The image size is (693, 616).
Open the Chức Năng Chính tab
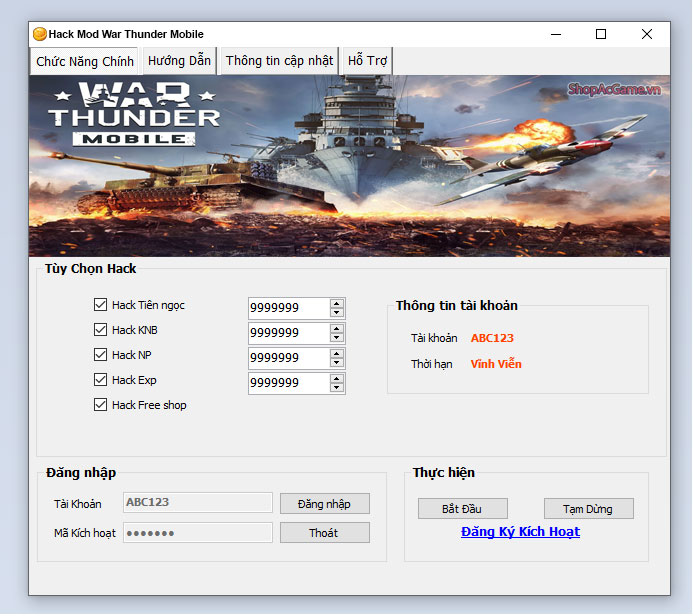click(x=84, y=61)
